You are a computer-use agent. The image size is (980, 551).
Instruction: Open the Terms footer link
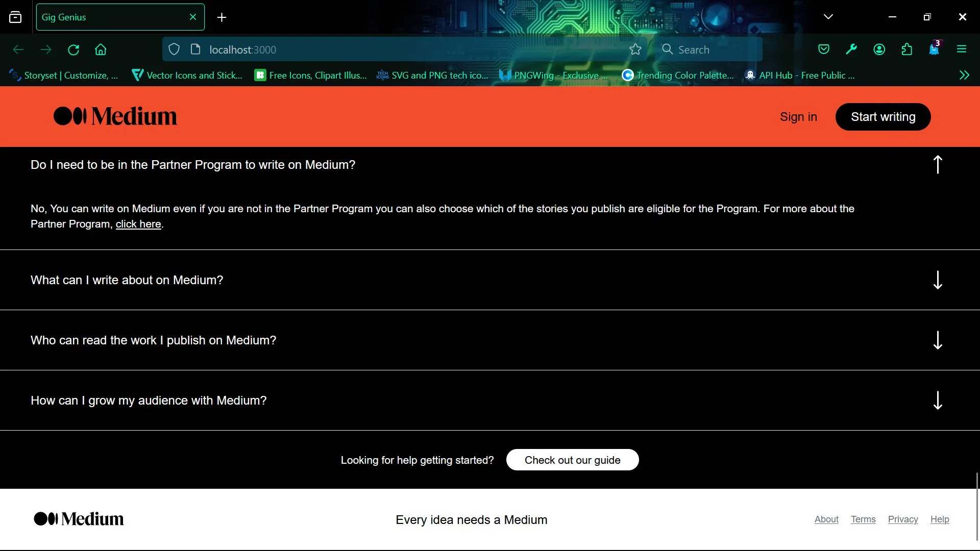click(863, 519)
